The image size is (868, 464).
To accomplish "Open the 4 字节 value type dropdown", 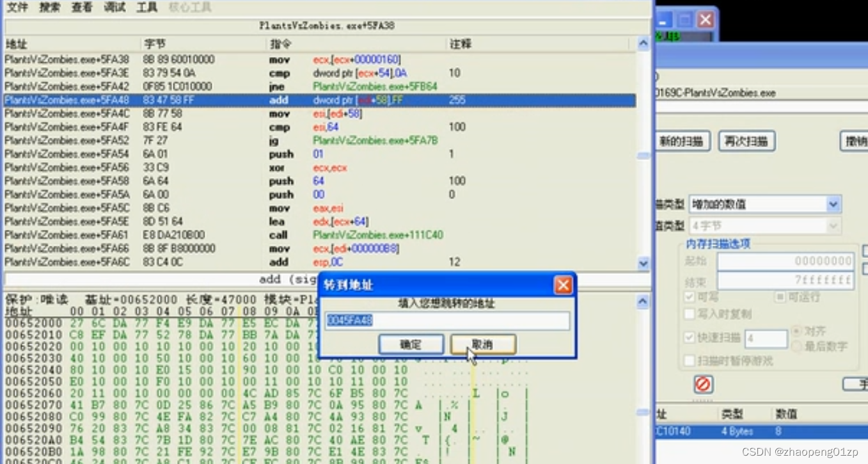I will (832, 226).
